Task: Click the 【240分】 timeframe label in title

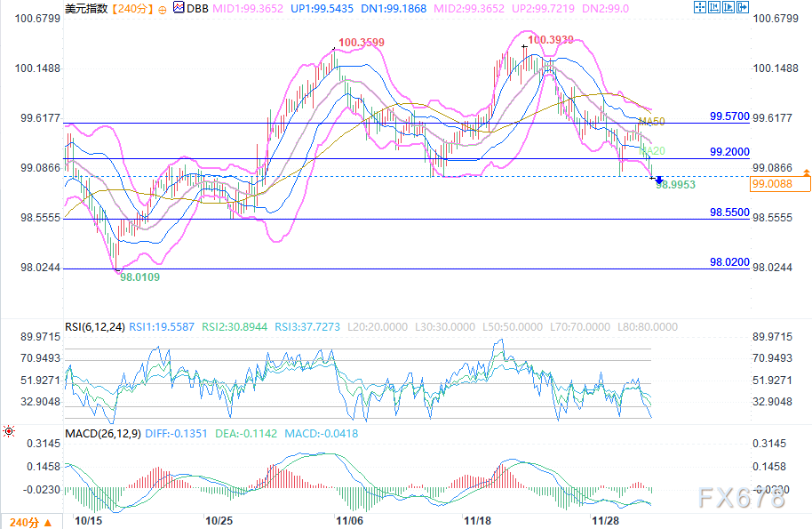Action: click(130, 8)
